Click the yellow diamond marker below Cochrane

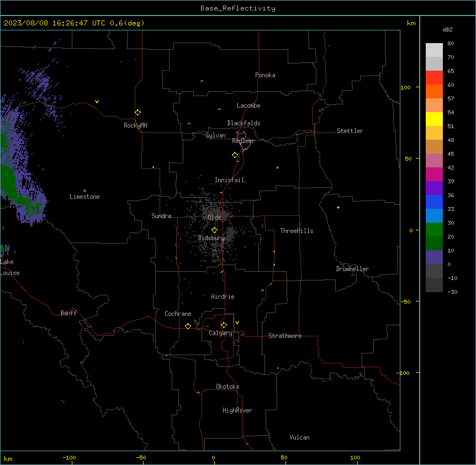coord(188,326)
